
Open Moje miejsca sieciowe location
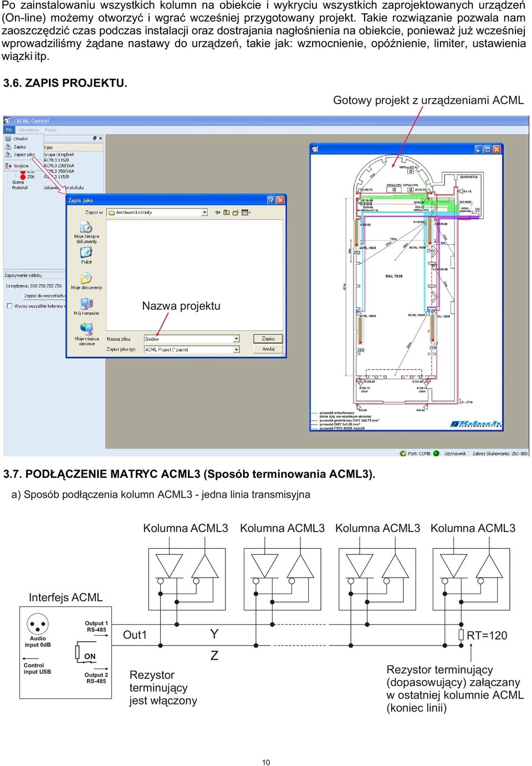coord(86,334)
